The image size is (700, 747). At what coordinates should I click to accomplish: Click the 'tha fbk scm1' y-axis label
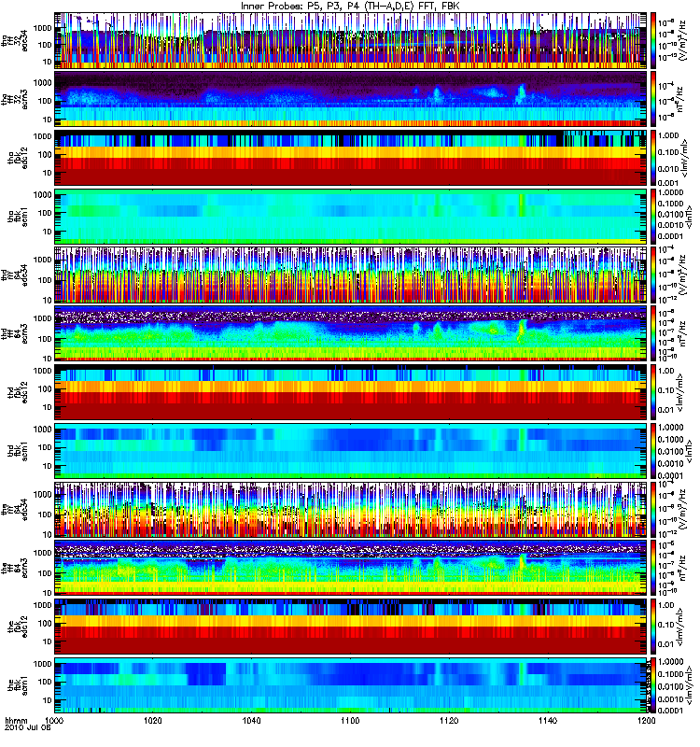18,217
